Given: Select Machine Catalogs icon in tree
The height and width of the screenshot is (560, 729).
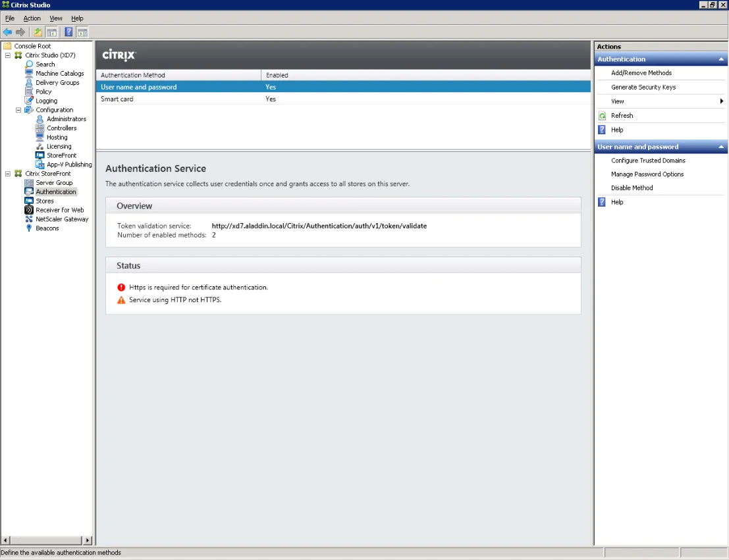Looking at the screenshot, I should coord(29,74).
